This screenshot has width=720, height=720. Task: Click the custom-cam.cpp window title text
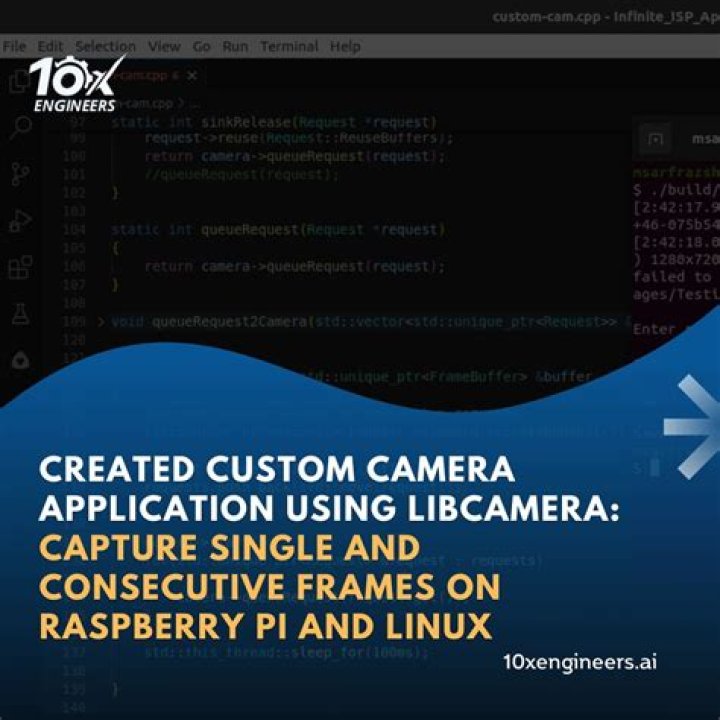pos(606,17)
